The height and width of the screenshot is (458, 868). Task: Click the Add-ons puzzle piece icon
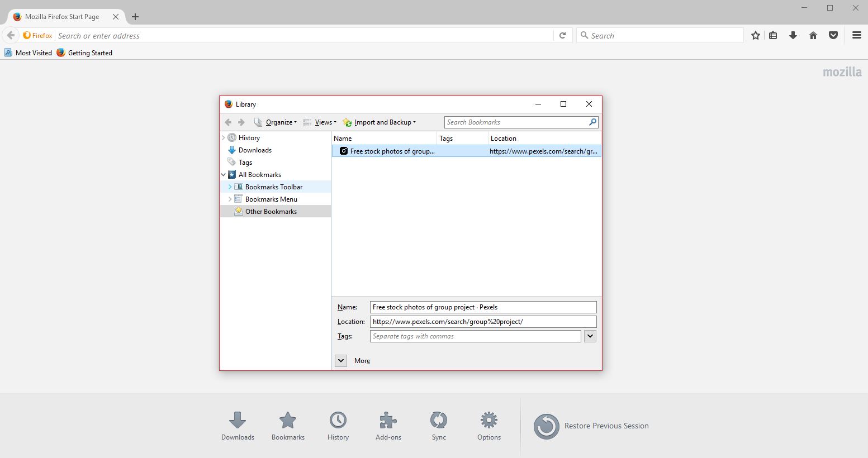(388, 421)
